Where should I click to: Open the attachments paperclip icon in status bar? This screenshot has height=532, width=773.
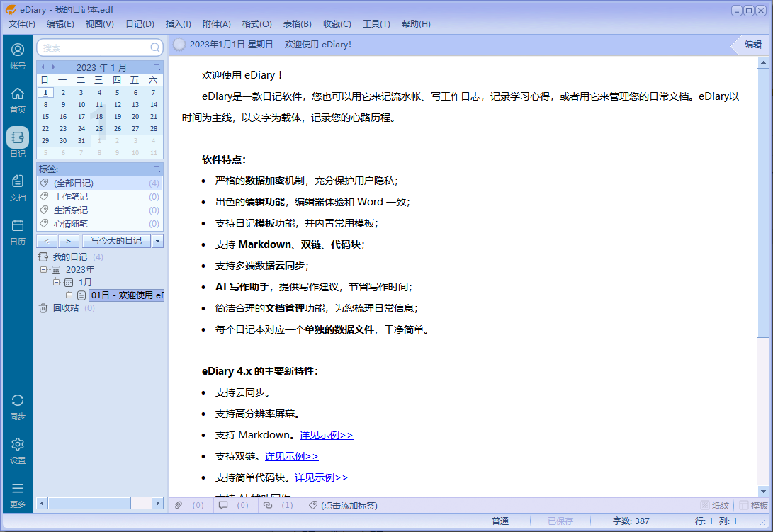(x=178, y=505)
